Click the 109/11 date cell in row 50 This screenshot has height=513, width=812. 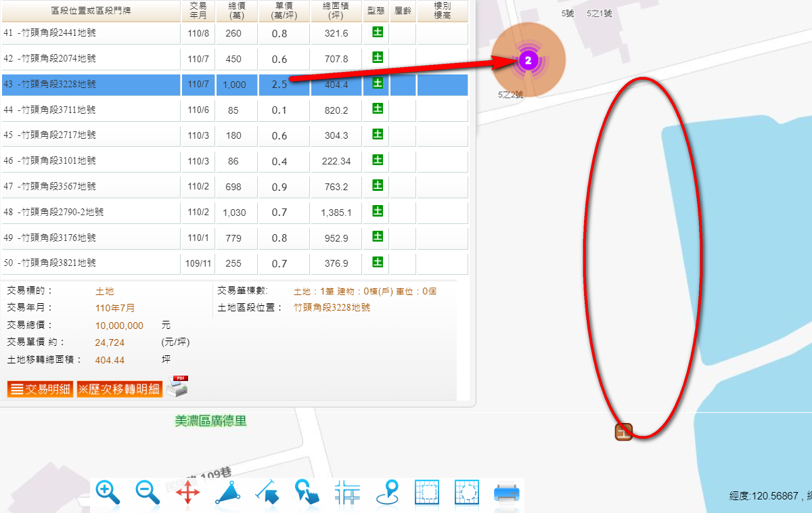198,263
